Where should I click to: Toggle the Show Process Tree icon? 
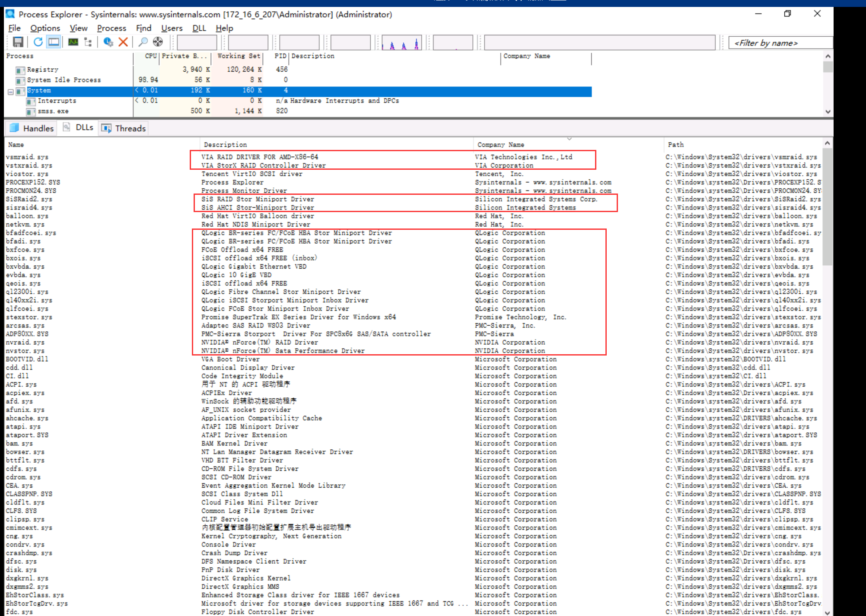[x=88, y=42]
